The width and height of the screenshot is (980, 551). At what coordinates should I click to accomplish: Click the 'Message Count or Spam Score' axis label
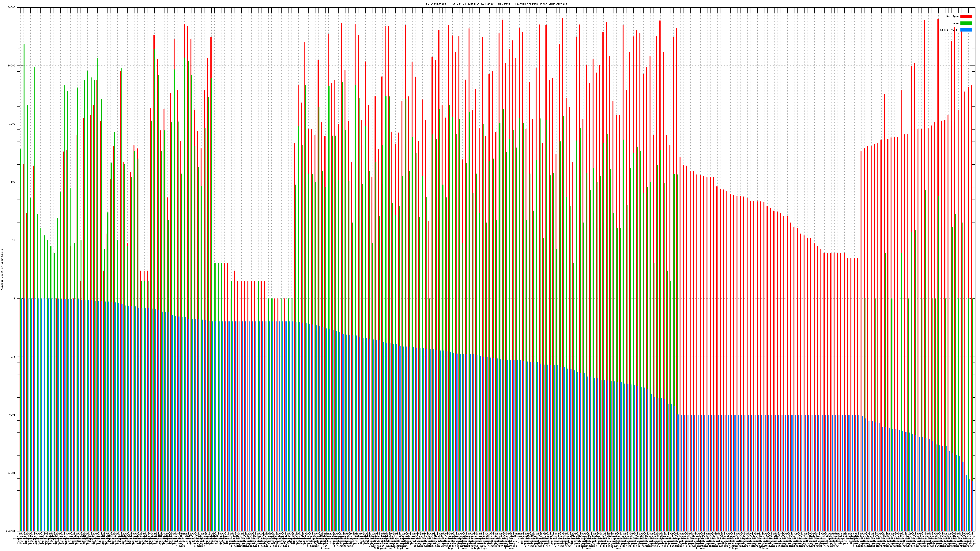coord(2,270)
